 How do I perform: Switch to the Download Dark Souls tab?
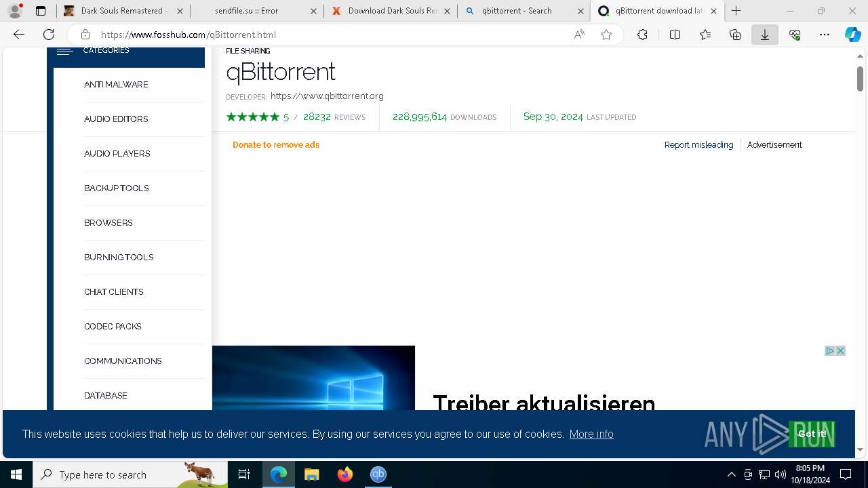(389, 11)
